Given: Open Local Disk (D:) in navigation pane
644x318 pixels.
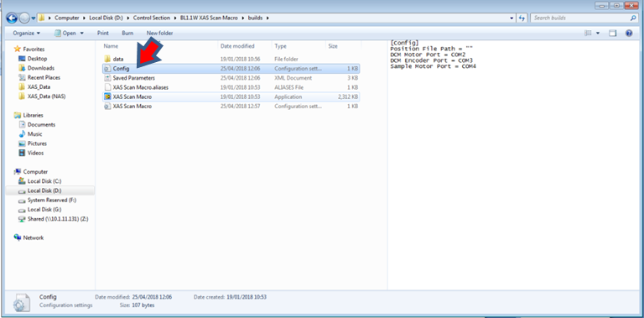Looking at the screenshot, I should pos(44,190).
